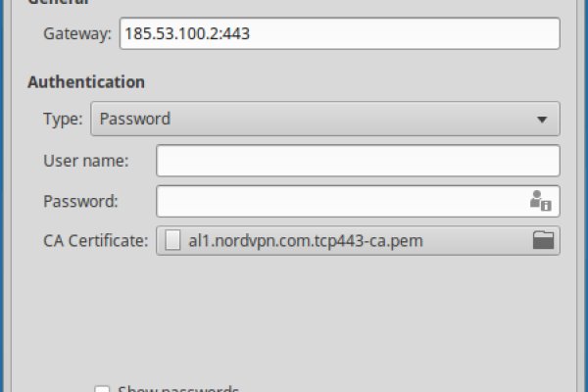Viewport: 588px width, 392px height.
Task: Select the al1.nordvpn.com.tcp443-ca.pem filename text
Action: tap(307, 240)
